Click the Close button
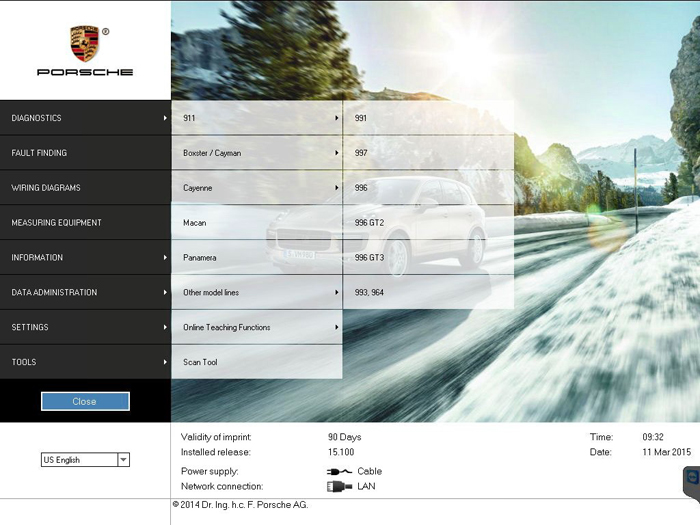Screen dimensions: 700x525 [85, 401]
